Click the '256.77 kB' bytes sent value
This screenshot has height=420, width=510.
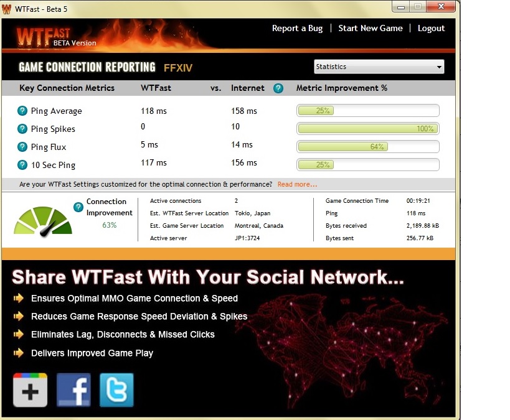[420, 238]
